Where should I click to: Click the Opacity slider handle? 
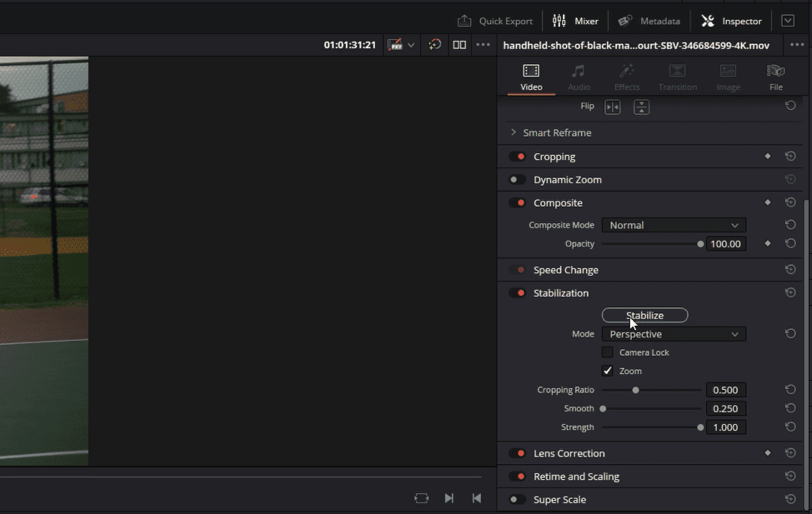(700, 244)
